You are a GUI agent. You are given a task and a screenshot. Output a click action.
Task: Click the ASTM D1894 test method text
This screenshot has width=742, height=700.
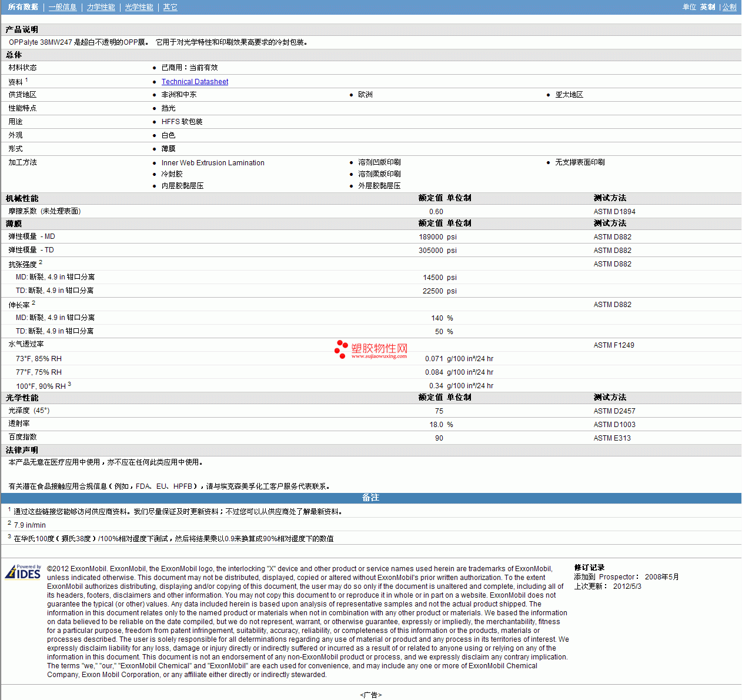point(614,212)
